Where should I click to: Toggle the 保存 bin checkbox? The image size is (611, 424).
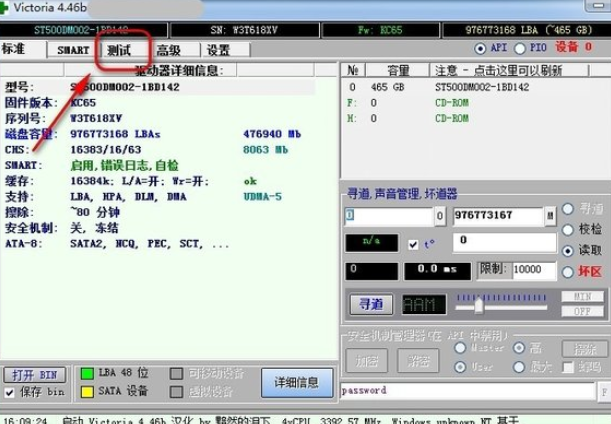[10, 392]
